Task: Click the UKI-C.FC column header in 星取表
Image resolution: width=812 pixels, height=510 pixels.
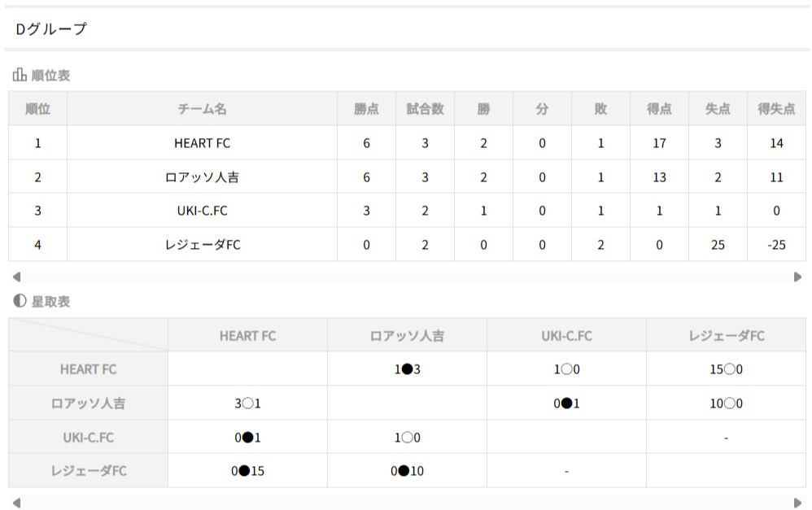Action: click(x=566, y=335)
